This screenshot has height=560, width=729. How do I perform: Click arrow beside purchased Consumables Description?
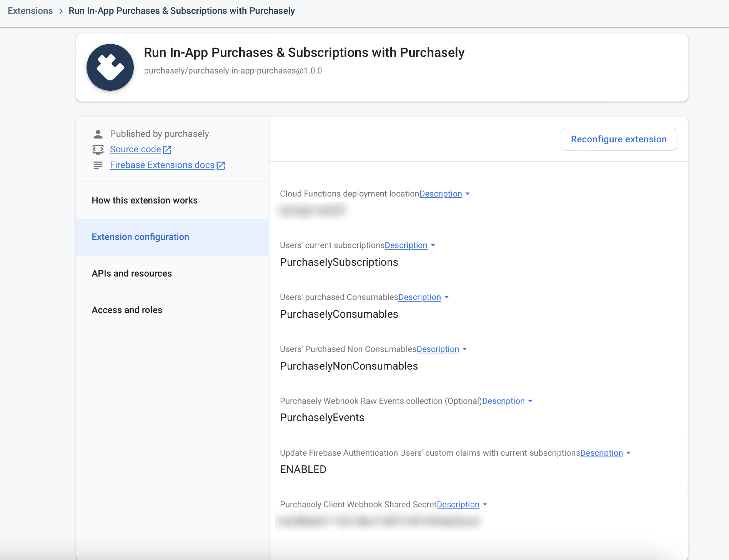tap(447, 297)
